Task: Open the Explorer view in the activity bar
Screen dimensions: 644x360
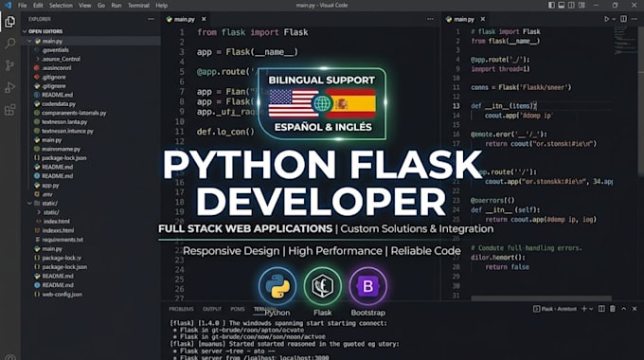Action: (x=9, y=22)
